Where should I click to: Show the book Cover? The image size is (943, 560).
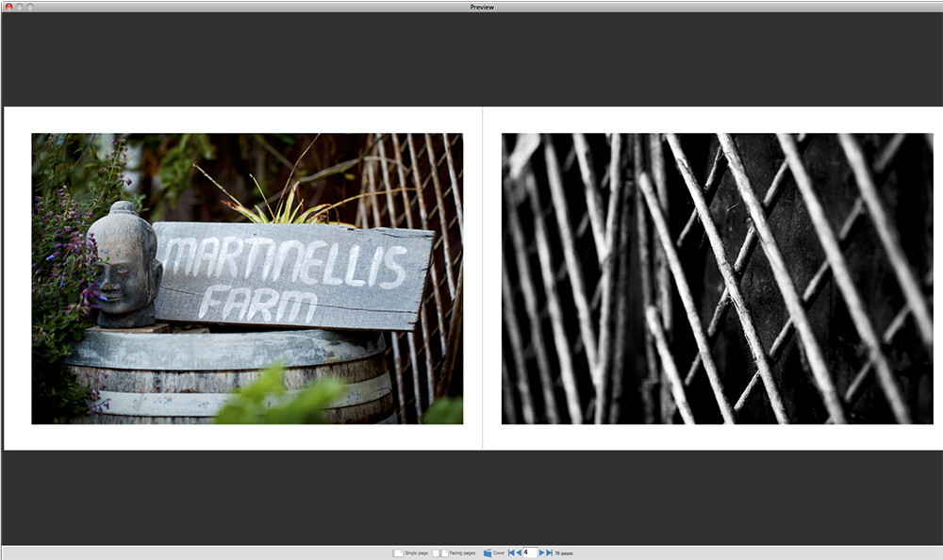[x=494, y=552]
